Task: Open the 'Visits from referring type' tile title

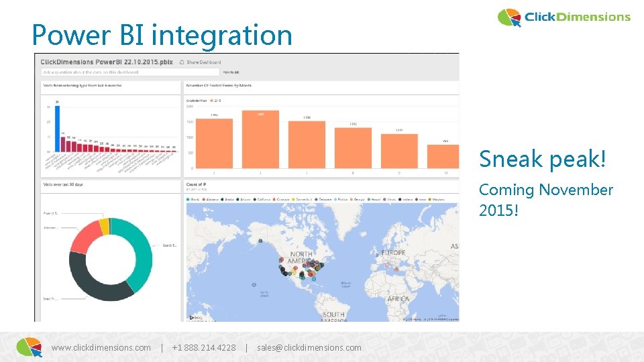Action: [x=82, y=85]
